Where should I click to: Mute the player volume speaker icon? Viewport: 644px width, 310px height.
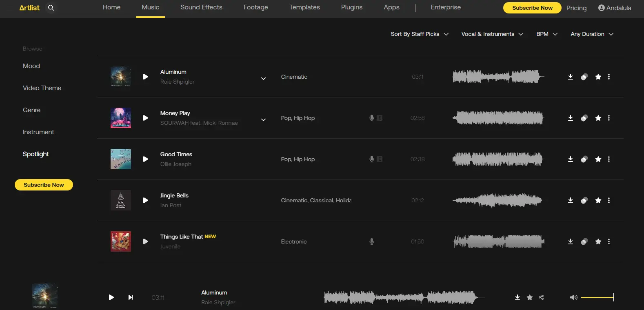point(573,297)
